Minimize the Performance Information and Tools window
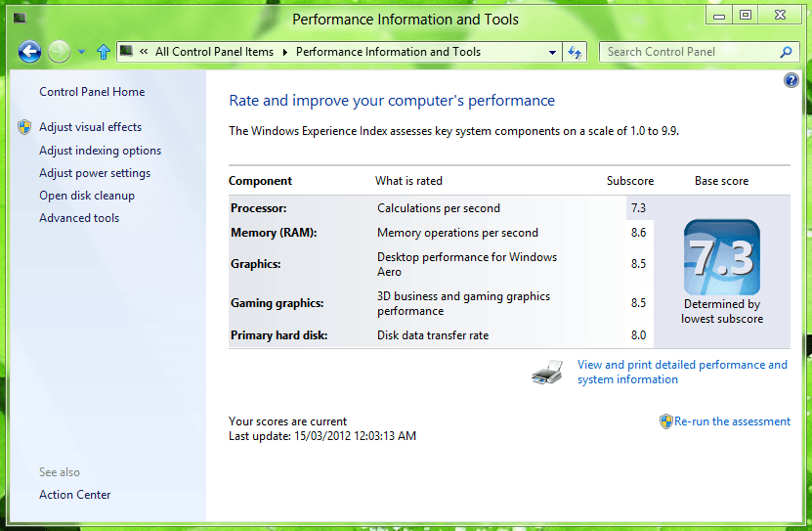 (719, 16)
